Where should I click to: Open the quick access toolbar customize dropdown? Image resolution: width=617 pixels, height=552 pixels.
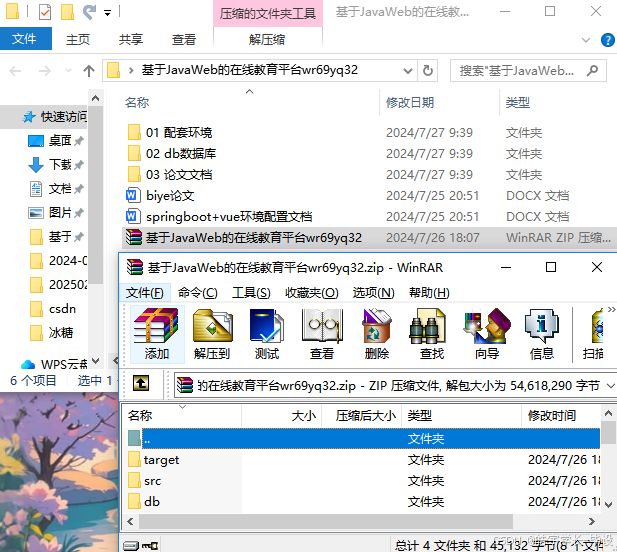107,13
